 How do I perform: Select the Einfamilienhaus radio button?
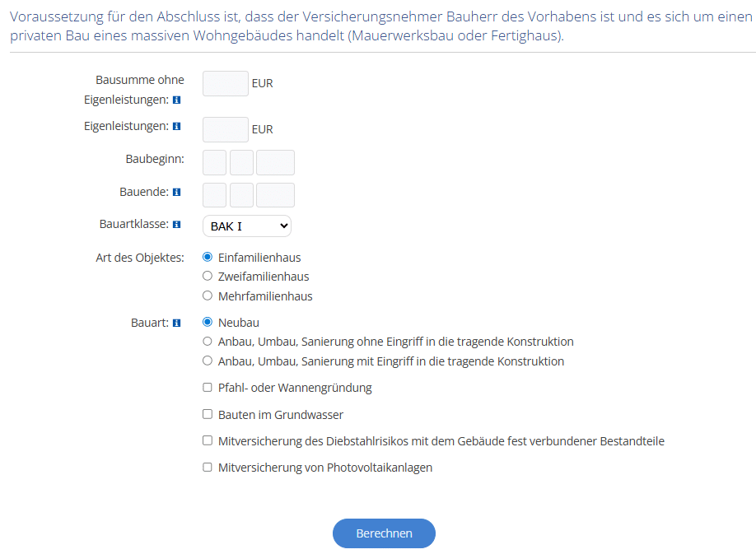(x=208, y=258)
